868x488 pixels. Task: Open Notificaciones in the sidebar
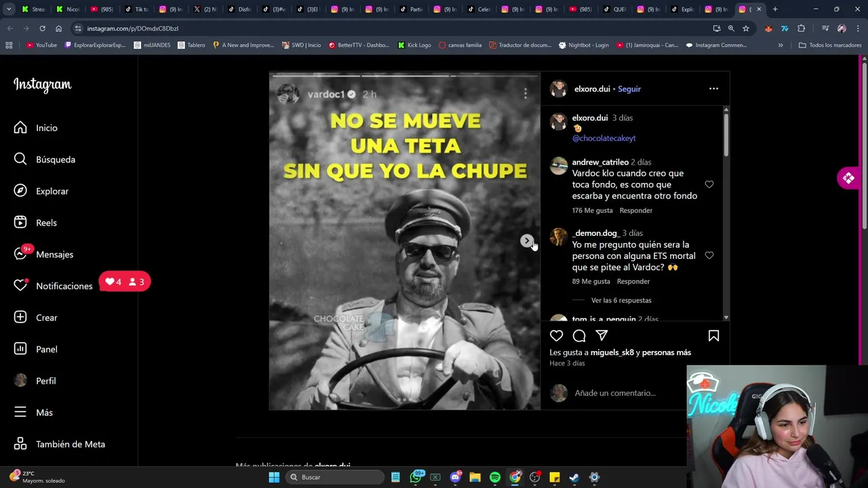(x=53, y=286)
